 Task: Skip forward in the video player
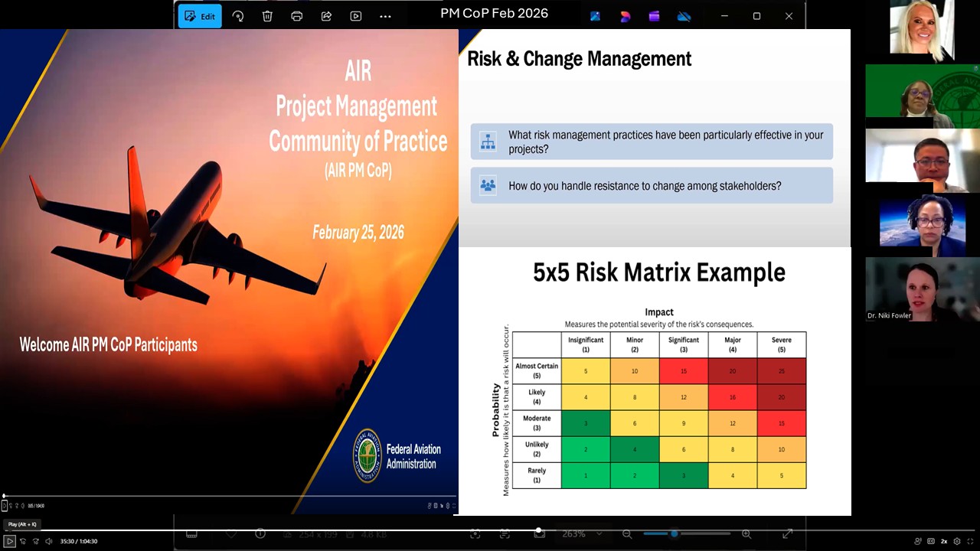click(x=35, y=541)
